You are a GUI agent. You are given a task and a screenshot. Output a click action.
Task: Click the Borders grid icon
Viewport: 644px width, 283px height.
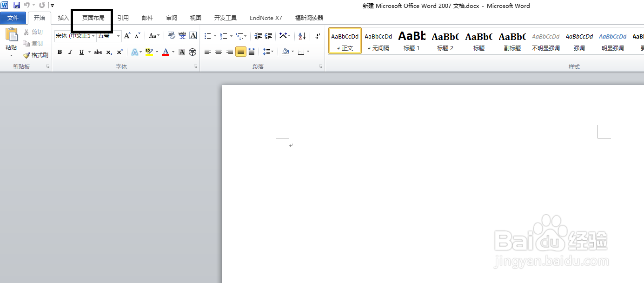[x=301, y=52]
